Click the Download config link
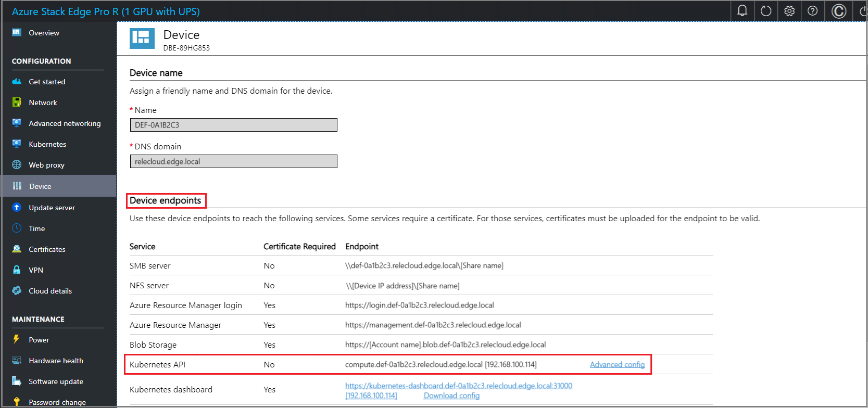868x408 pixels. 451,396
